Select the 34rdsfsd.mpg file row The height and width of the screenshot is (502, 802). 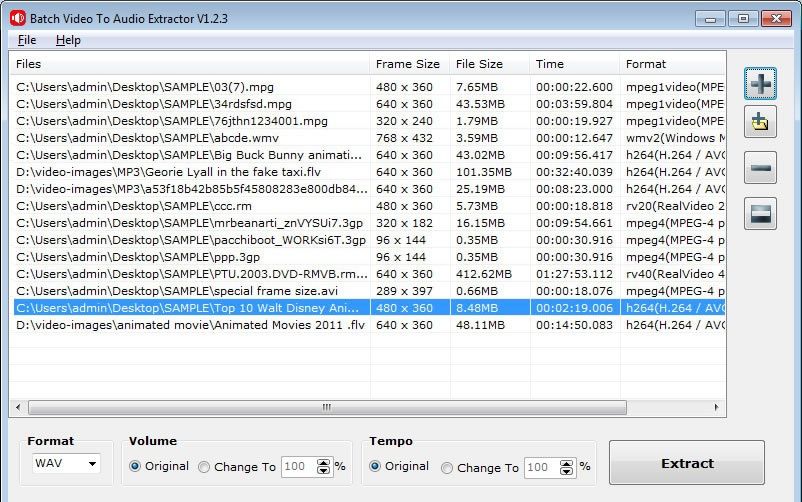(367, 104)
